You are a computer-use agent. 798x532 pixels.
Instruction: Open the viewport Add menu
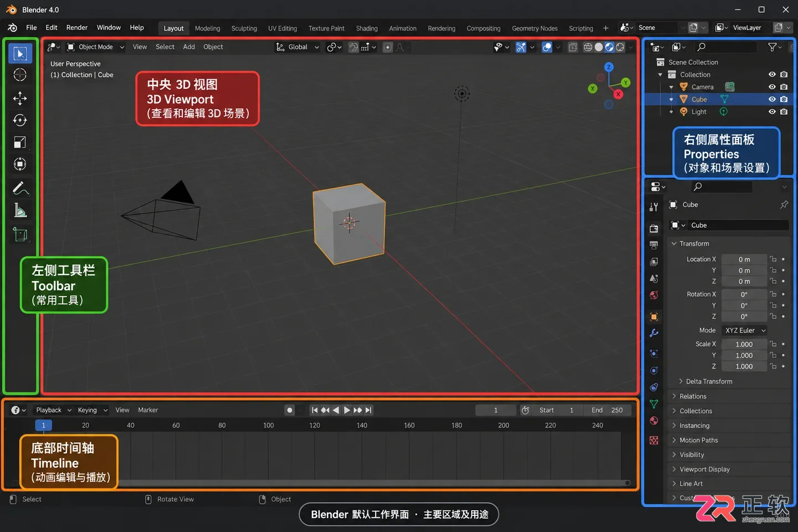189,47
